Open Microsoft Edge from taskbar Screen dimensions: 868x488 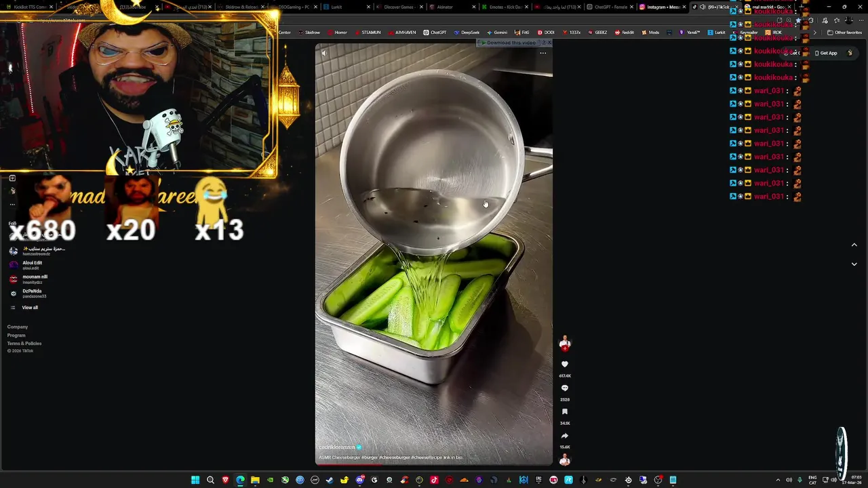(240, 480)
